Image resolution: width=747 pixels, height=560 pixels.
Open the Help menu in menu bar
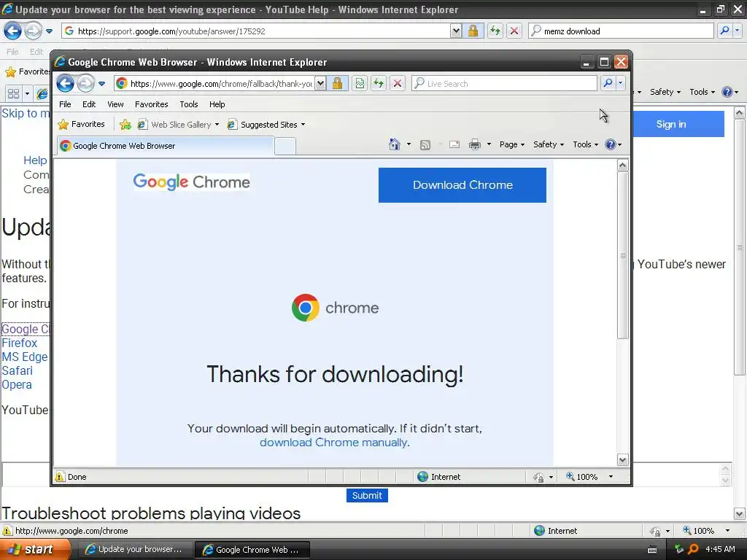[217, 104]
